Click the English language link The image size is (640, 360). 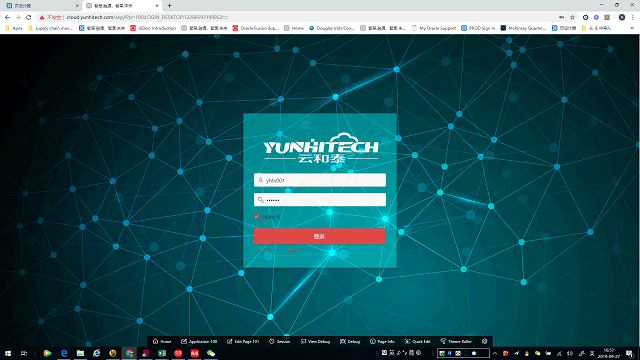click(293, 251)
